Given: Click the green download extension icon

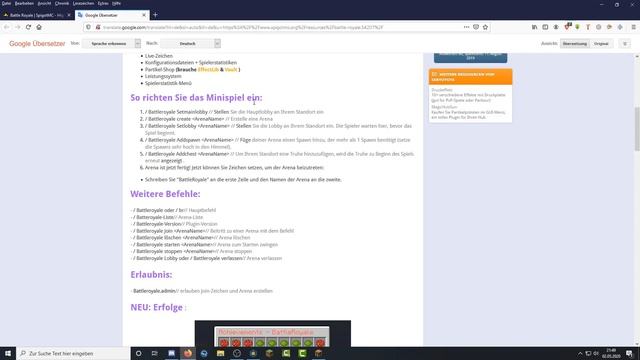Looking at the screenshot, I should coord(577,27).
